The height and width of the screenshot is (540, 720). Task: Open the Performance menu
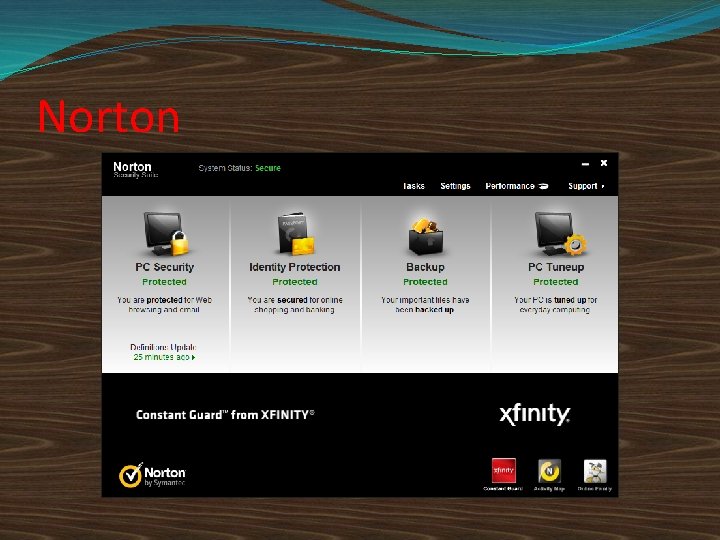510,186
